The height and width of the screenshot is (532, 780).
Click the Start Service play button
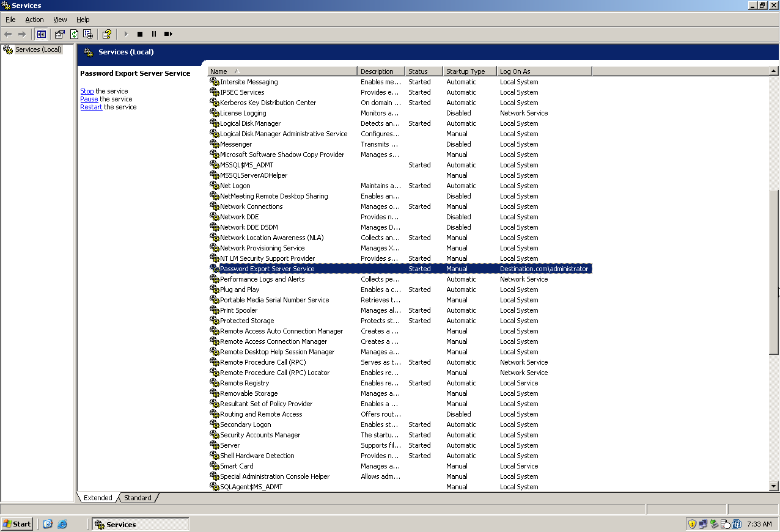click(126, 34)
